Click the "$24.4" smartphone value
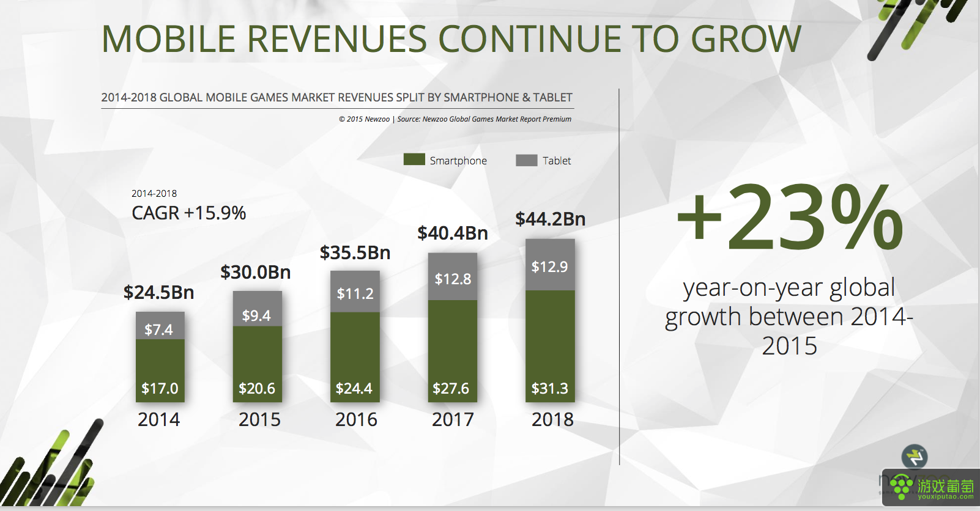The height and width of the screenshot is (511, 980). tap(354, 389)
